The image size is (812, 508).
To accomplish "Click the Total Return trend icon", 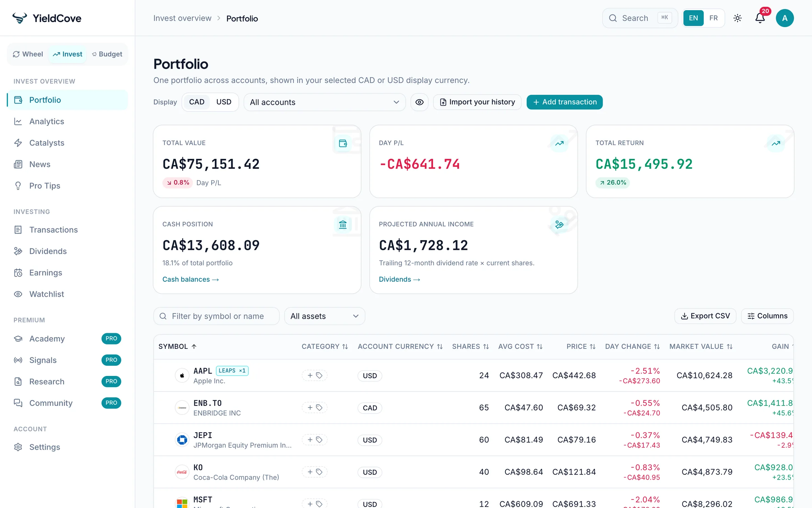I will click(776, 143).
